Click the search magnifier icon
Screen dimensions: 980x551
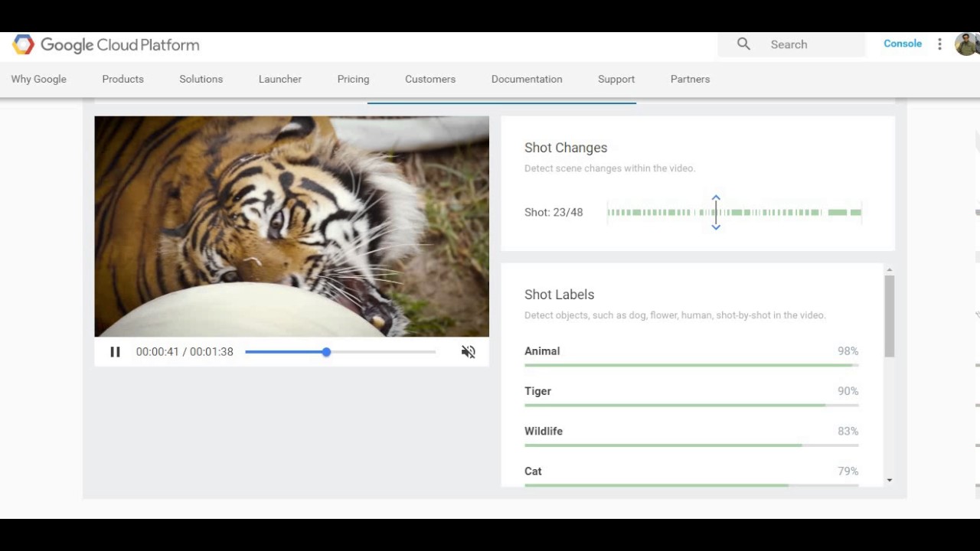(743, 44)
